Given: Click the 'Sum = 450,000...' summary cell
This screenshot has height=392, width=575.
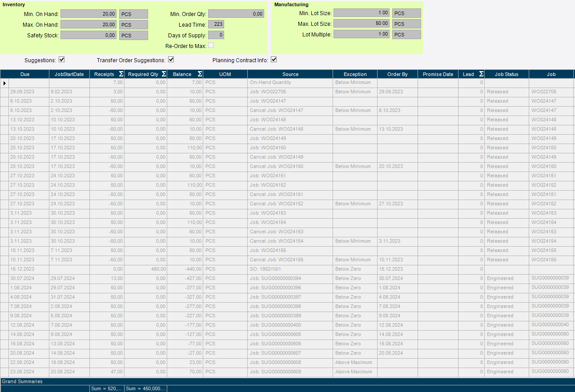Looking at the screenshot, I should [x=146, y=388].
